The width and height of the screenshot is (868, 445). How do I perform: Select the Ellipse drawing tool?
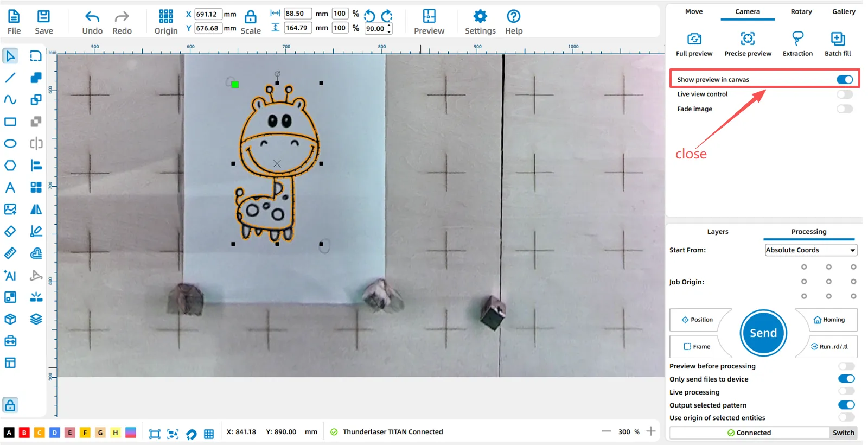10,144
